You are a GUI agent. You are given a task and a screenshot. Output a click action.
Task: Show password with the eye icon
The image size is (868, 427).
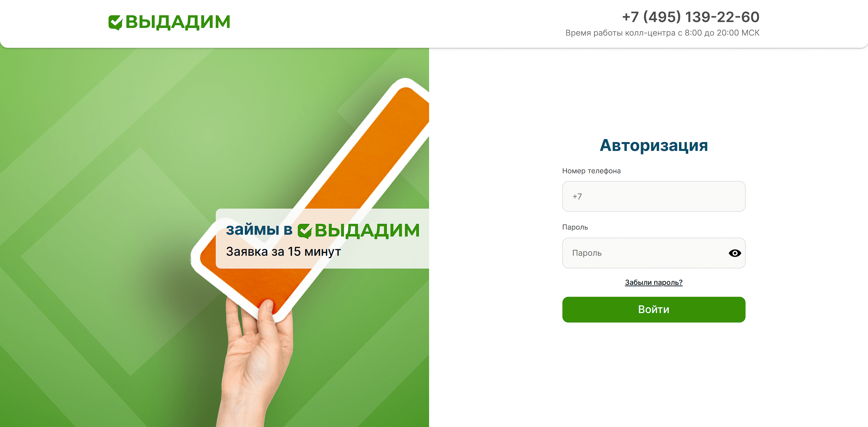735,253
